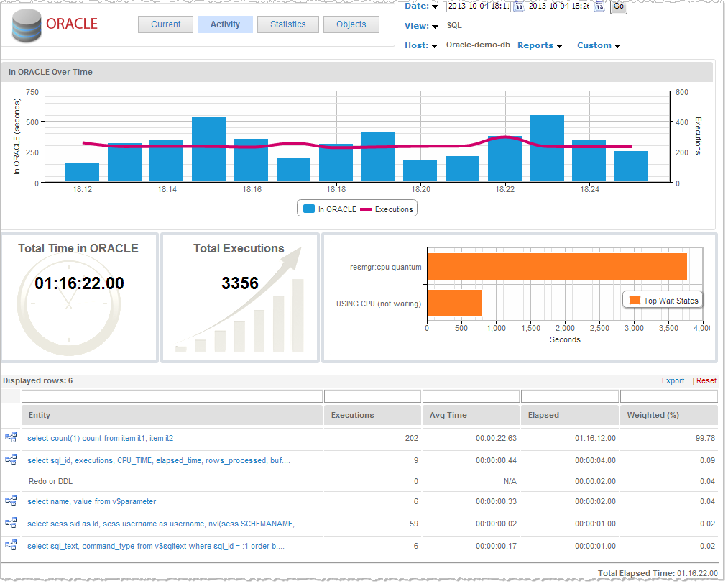Open the Reports menu

[540, 45]
